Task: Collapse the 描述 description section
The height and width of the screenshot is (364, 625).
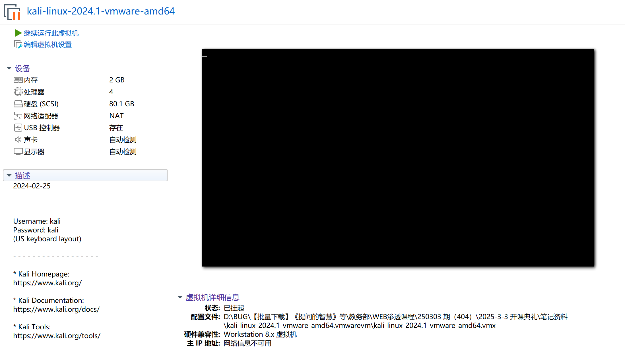Action: [9, 175]
